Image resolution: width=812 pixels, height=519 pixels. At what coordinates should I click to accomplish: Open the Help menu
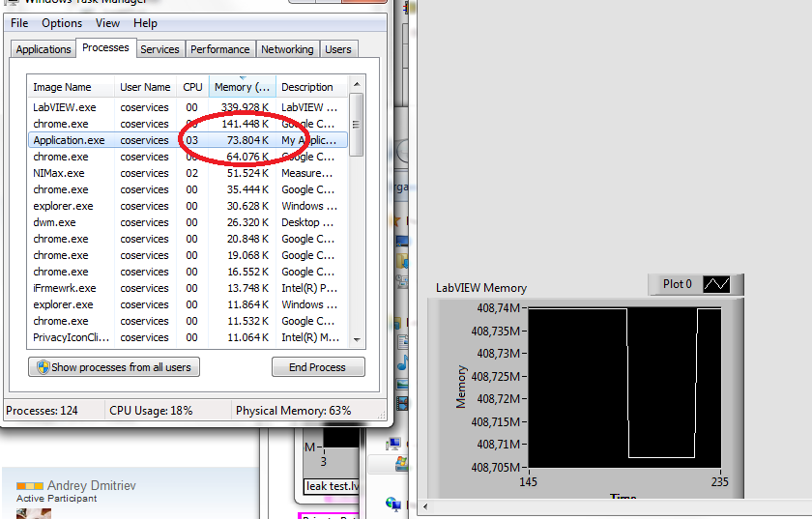(x=145, y=23)
